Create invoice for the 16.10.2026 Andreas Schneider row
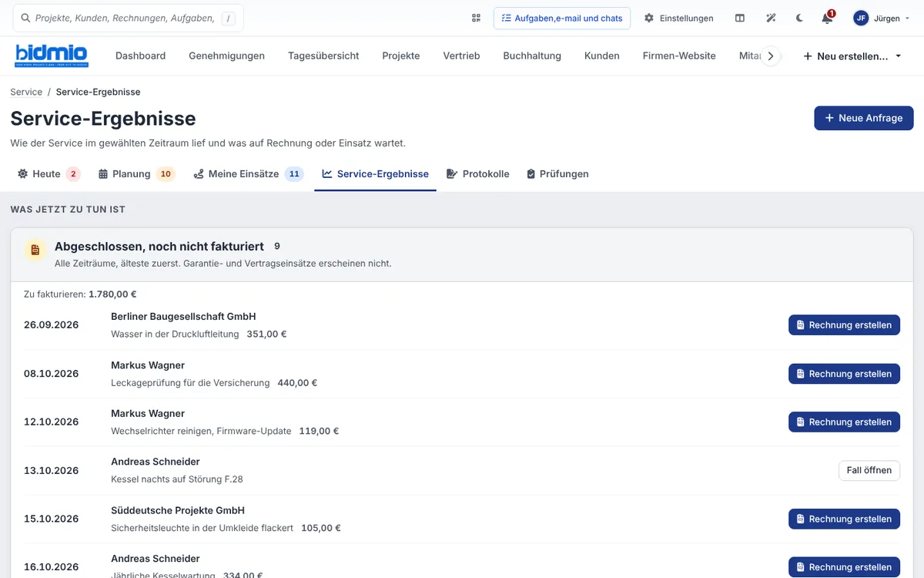924x578 pixels. pos(844,567)
